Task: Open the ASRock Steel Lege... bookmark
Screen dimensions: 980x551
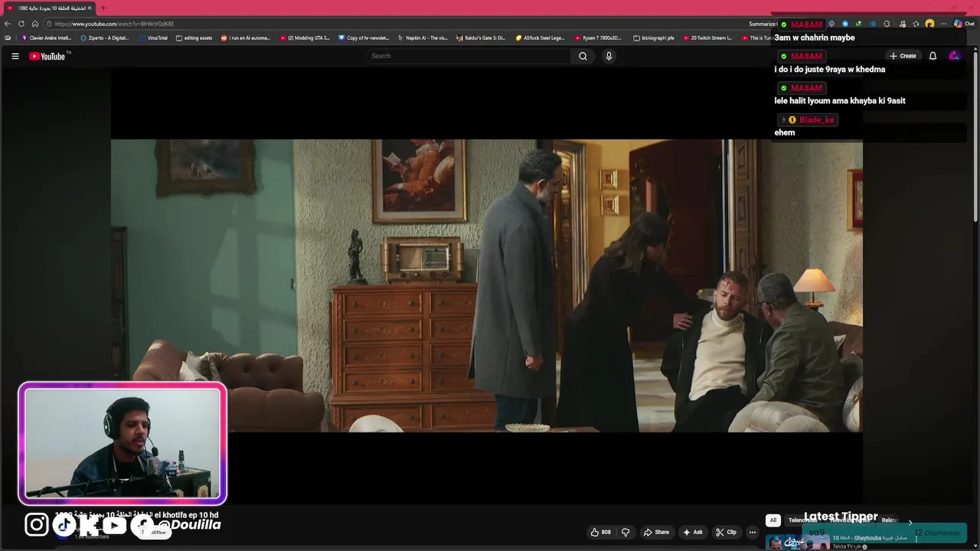Action: (541, 37)
